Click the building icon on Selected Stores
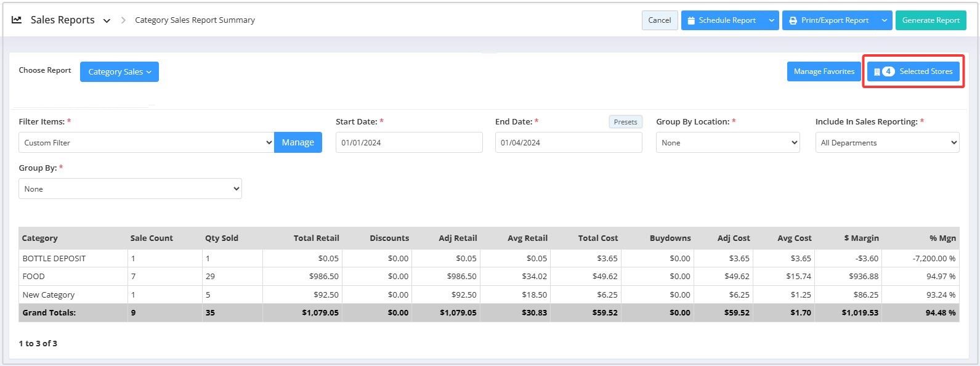Image resolution: width=980 pixels, height=366 pixels. click(877, 71)
